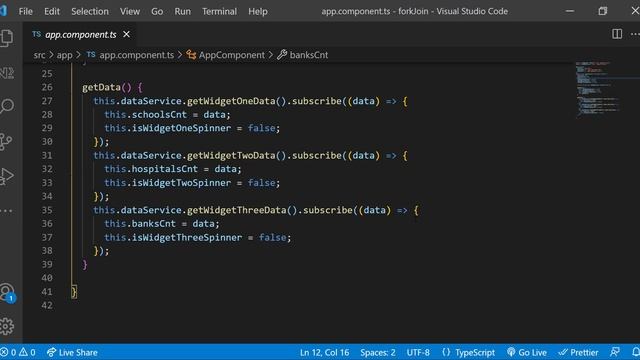Open the Manage gear icon
This screenshot has height=360, width=640.
click(x=7, y=326)
